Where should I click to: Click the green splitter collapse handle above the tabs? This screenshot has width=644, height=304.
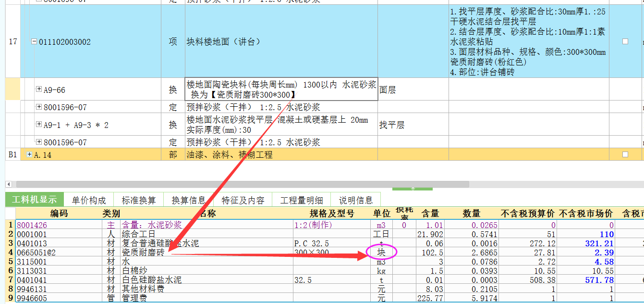pyautogui.click(x=413, y=189)
